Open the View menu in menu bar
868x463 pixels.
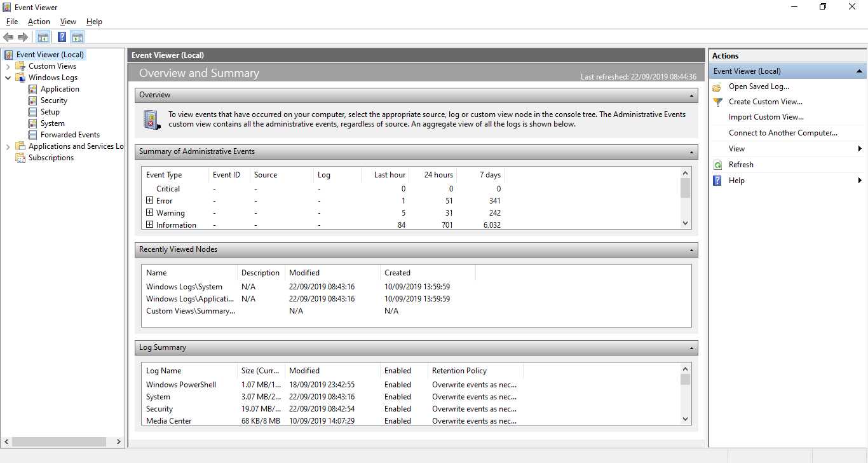[x=68, y=22]
